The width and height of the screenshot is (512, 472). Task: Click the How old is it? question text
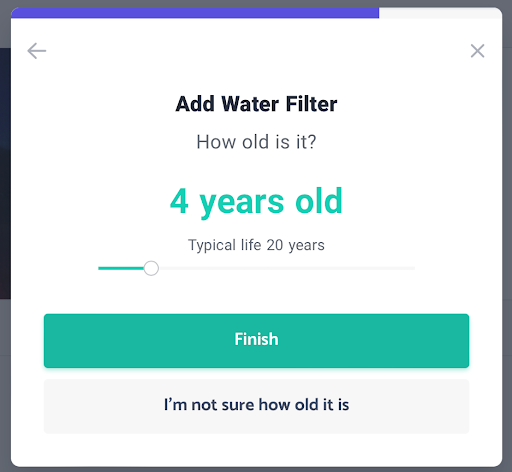(x=256, y=142)
